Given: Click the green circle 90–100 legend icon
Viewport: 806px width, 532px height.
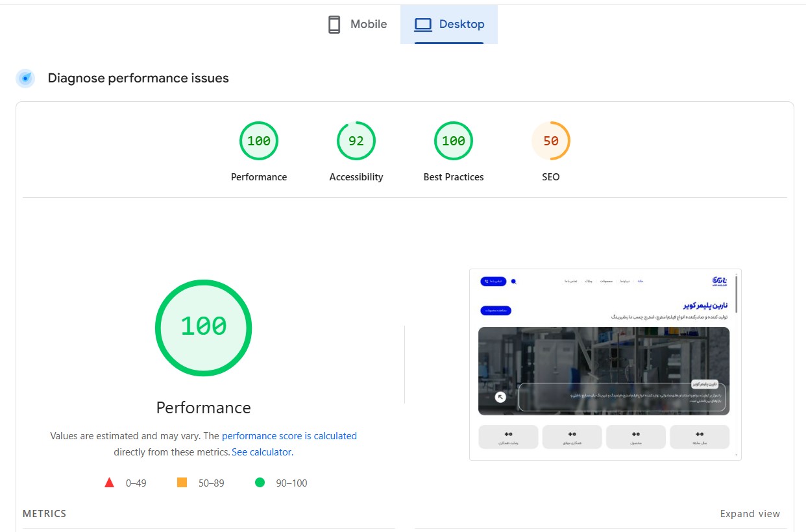Looking at the screenshot, I should point(260,483).
